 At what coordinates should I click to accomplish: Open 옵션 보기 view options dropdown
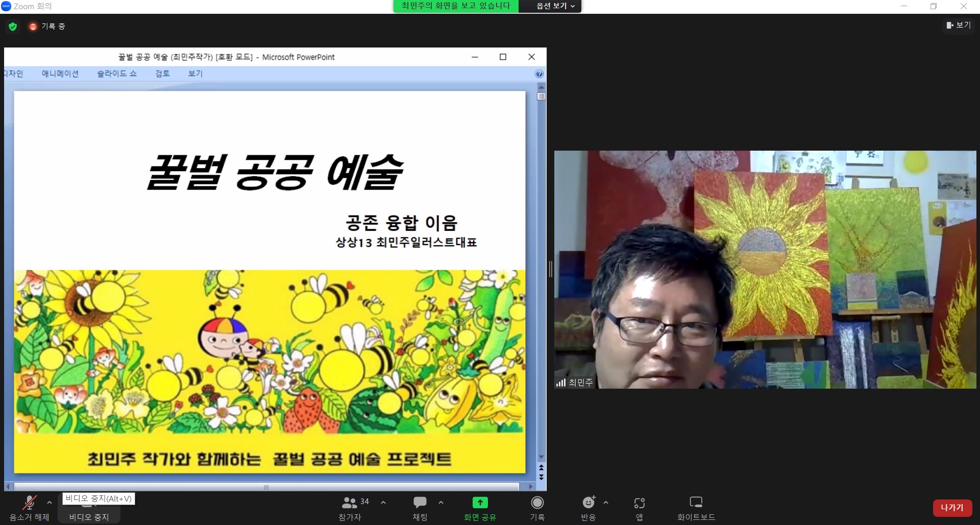(555, 6)
